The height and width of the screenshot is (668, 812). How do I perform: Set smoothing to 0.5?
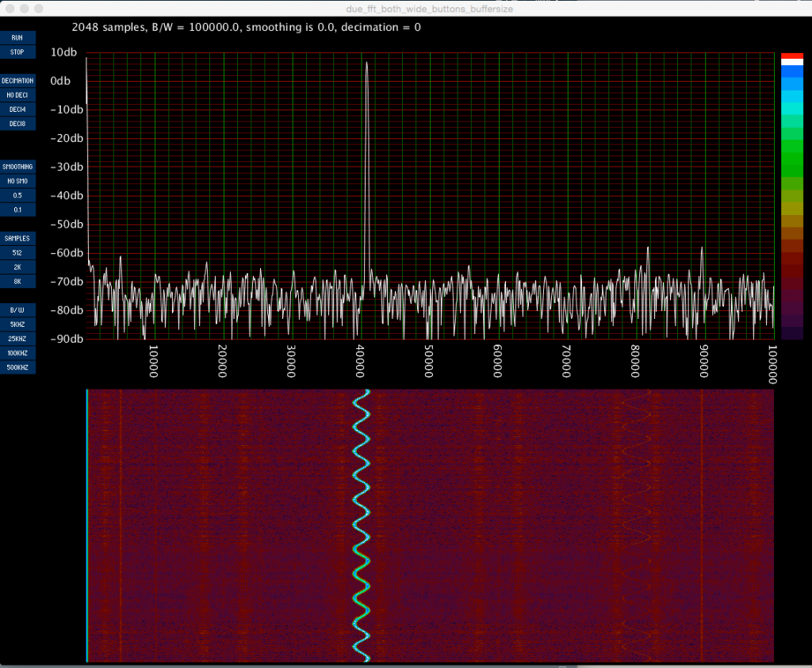(x=17, y=195)
